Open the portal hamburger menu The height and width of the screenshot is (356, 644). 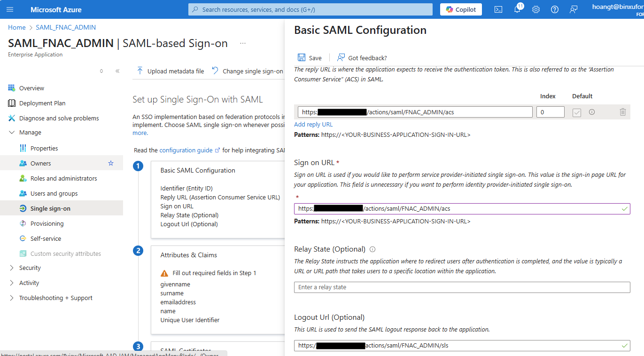click(x=10, y=9)
